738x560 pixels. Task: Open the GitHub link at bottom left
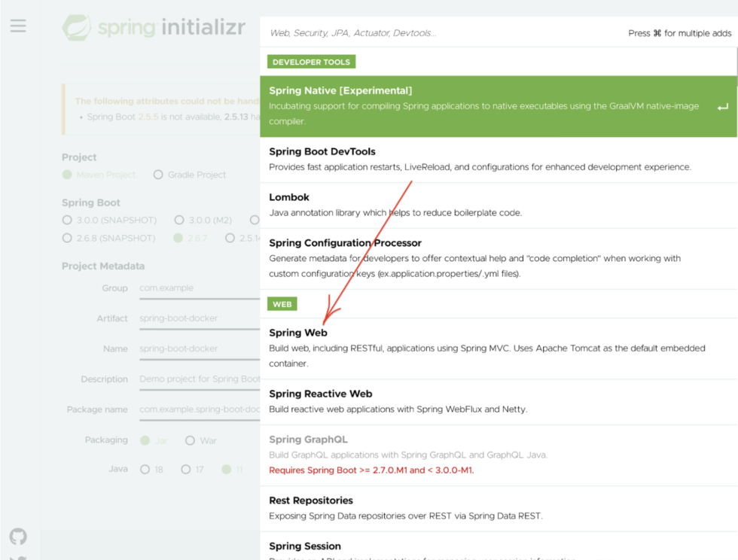point(17,536)
